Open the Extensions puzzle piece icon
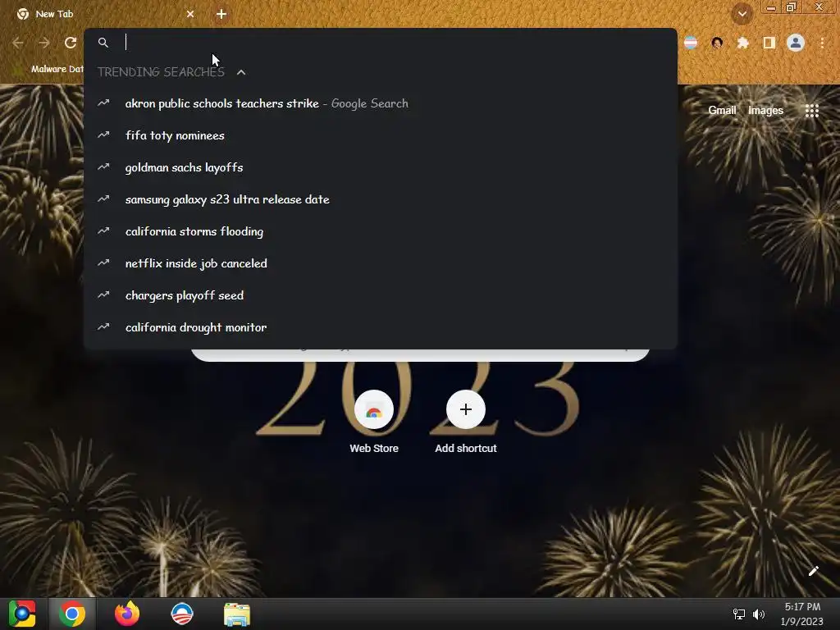The width and height of the screenshot is (840, 630). tap(743, 43)
